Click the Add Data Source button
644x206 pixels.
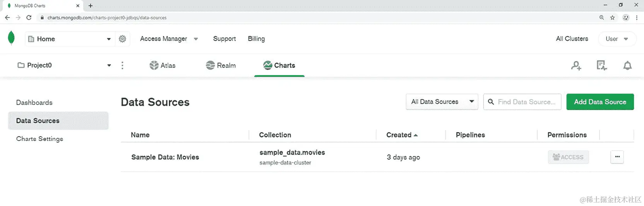pos(600,102)
